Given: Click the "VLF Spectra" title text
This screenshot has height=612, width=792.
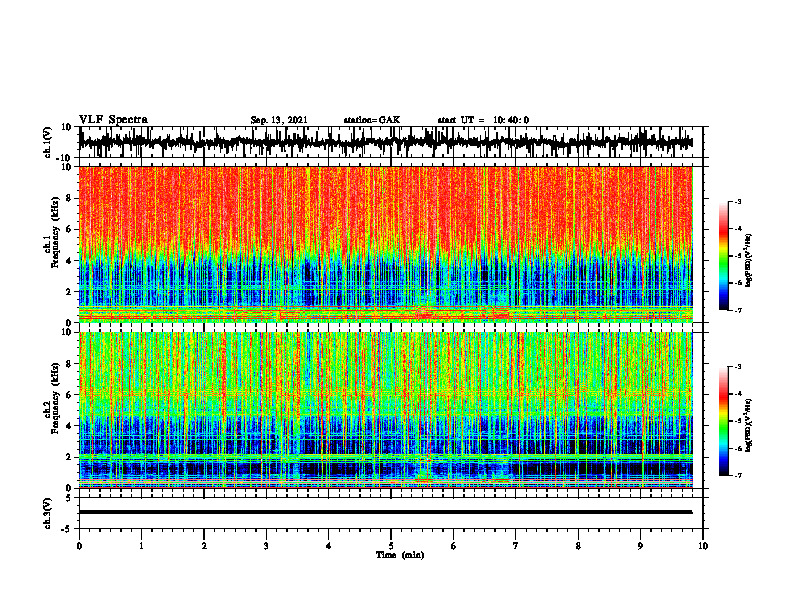Looking at the screenshot, I should point(113,120).
